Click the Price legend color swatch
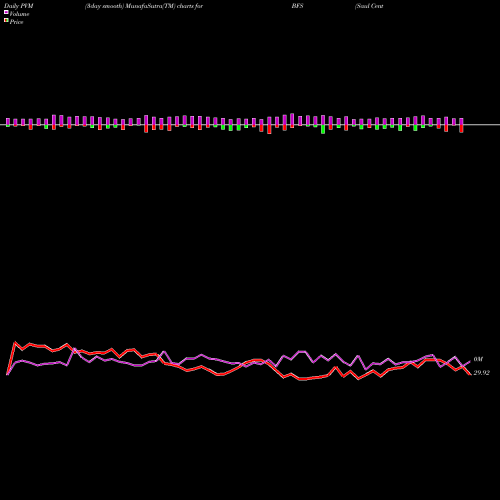Image resolution: width=500 pixels, height=500 pixels. 6,20
